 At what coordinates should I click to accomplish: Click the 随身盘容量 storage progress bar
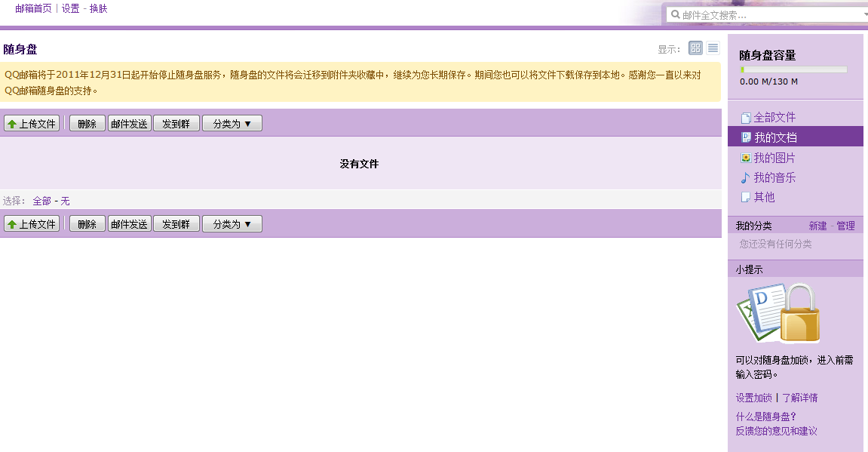pos(794,69)
